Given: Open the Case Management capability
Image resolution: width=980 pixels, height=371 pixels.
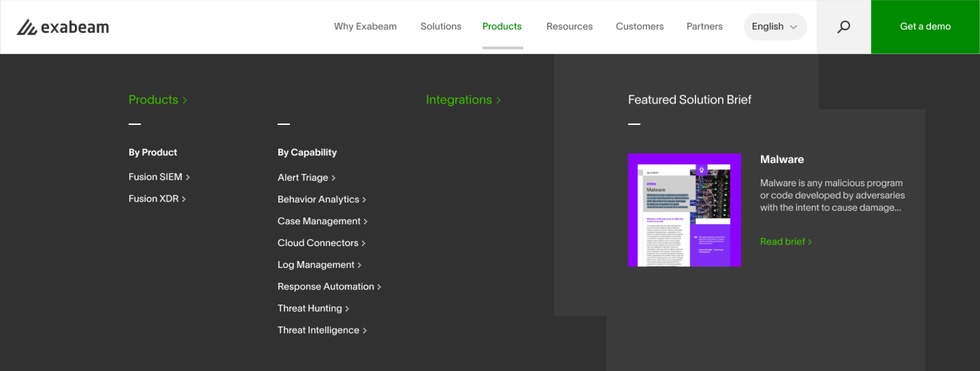Looking at the screenshot, I should coord(323,221).
